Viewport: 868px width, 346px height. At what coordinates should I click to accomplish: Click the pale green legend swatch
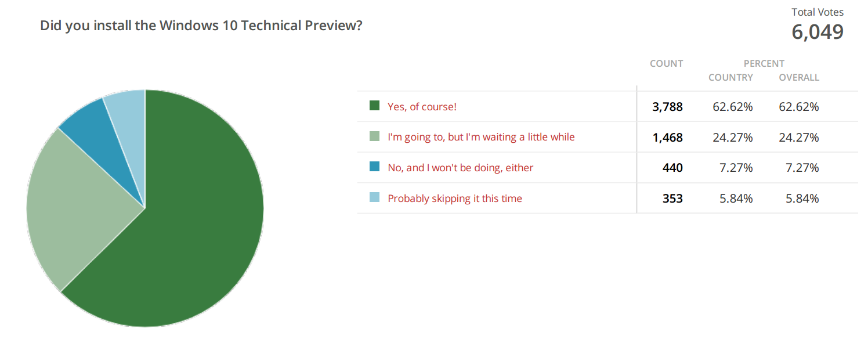(374, 136)
